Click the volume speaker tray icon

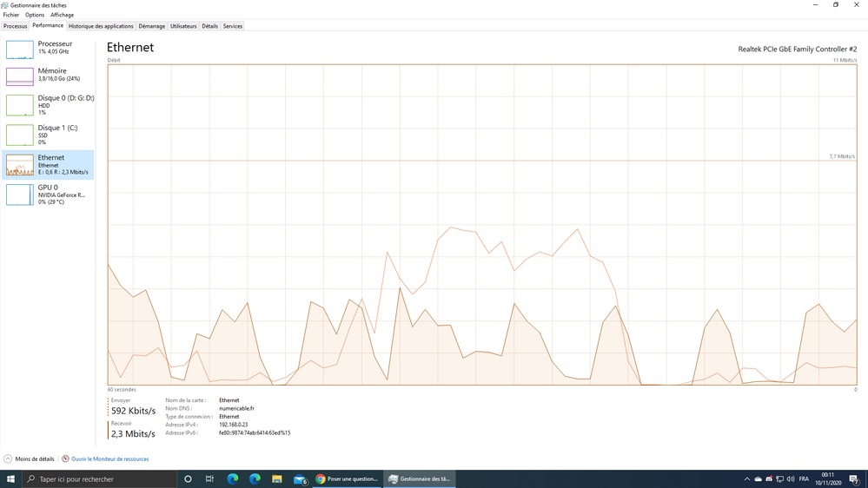click(x=790, y=478)
